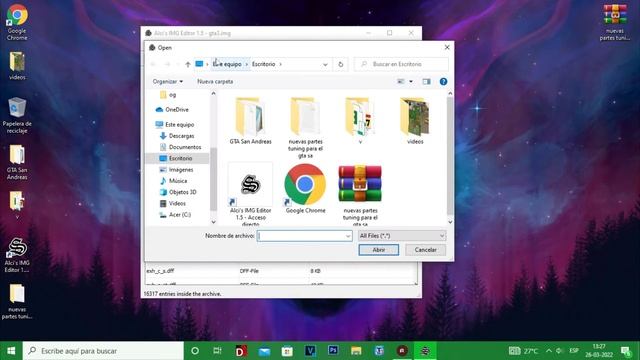Open Vídeos in the navigation pane
This screenshot has width=640, height=360.
[177, 203]
